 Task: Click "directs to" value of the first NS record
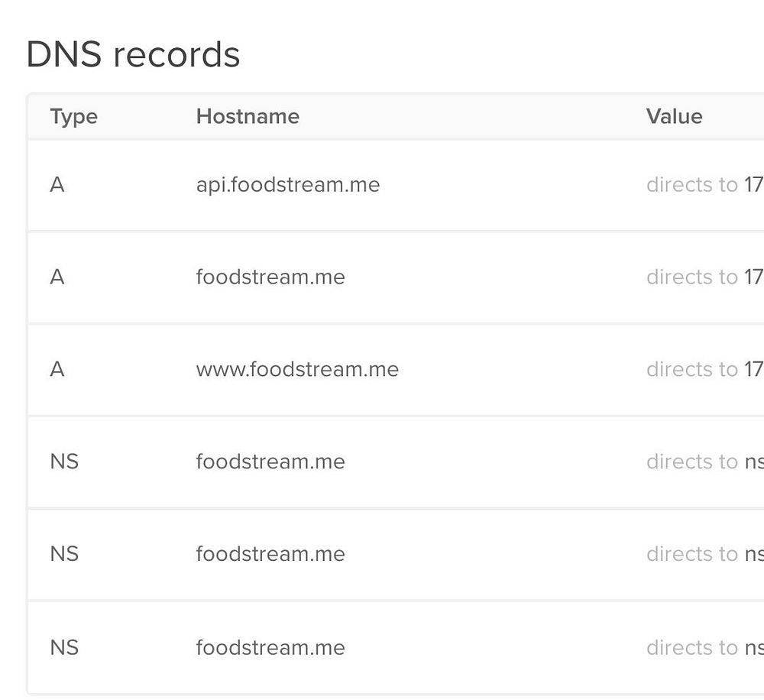703,462
